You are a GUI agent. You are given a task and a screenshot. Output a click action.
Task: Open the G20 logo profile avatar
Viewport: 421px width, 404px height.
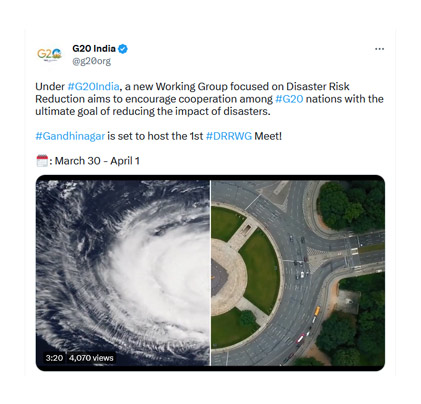click(x=49, y=54)
